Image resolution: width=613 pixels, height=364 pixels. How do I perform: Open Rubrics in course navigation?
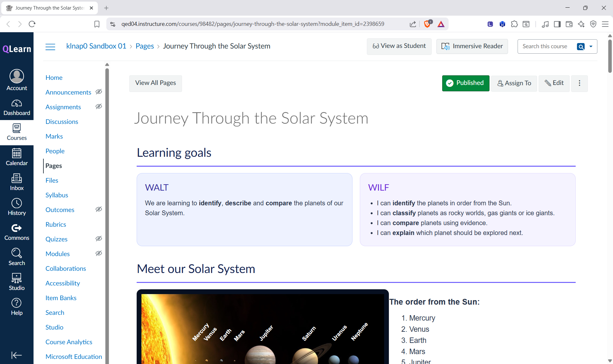pos(56,224)
